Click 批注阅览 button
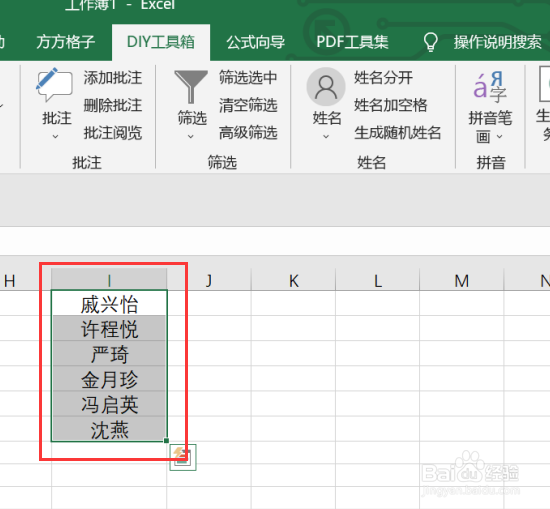 pyautogui.click(x=113, y=133)
